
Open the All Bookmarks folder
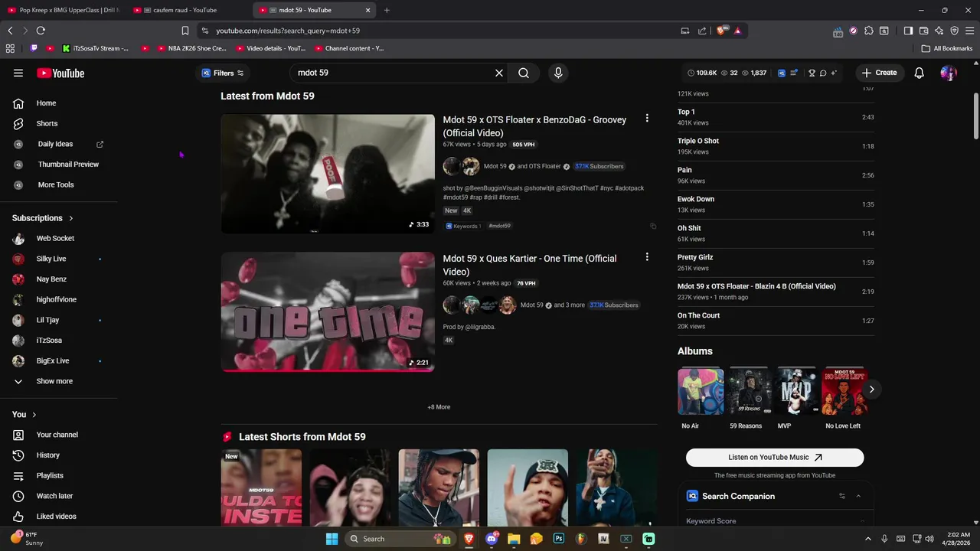tap(947, 48)
